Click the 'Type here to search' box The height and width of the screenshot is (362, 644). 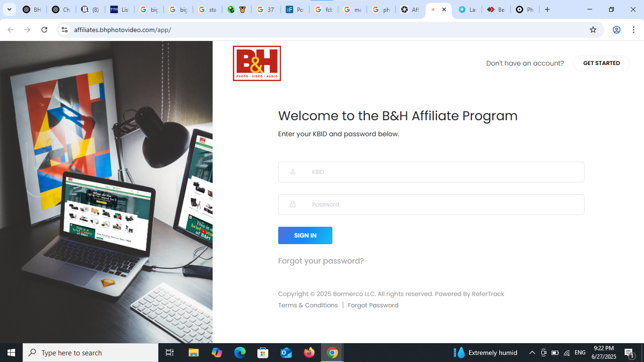[x=91, y=353]
